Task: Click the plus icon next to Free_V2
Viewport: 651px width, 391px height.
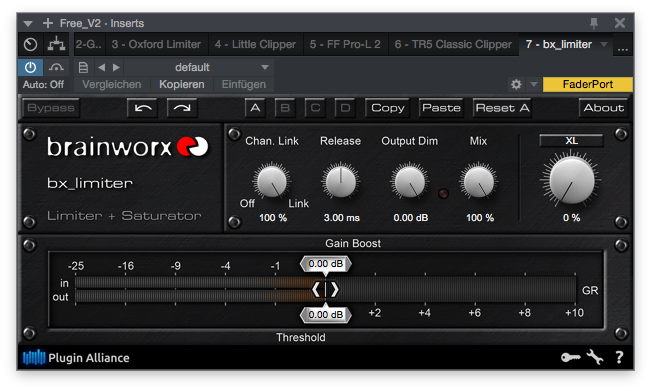Action: click(48, 23)
